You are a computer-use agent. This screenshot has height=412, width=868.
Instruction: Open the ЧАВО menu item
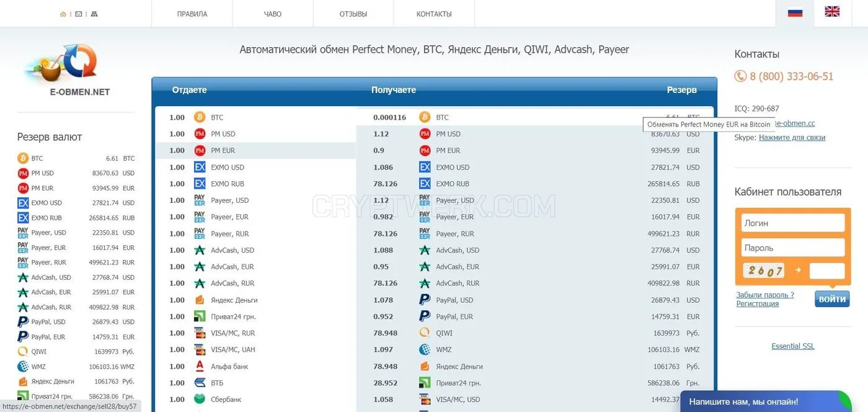tap(273, 14)
